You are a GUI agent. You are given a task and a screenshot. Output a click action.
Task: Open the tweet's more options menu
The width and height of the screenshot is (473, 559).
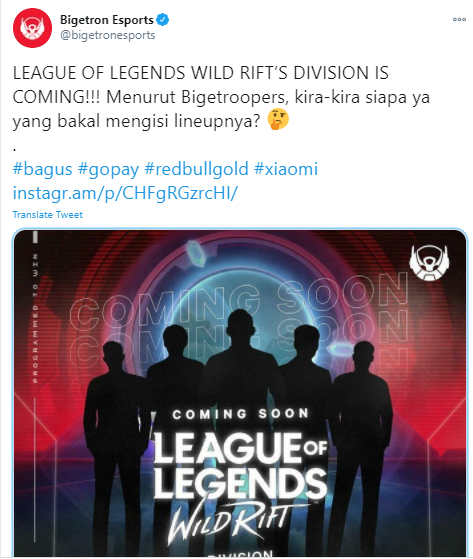(x=459, y=20)
